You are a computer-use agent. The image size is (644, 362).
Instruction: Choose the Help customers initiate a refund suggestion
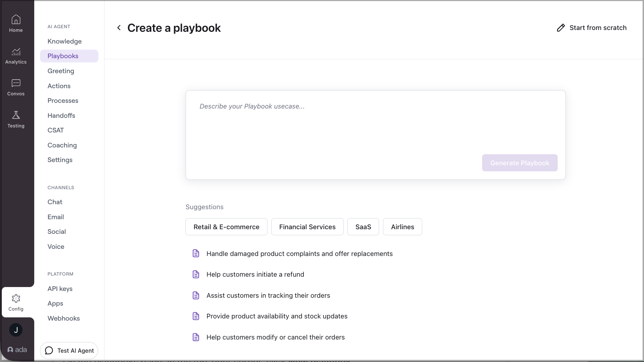pos(255,274)
